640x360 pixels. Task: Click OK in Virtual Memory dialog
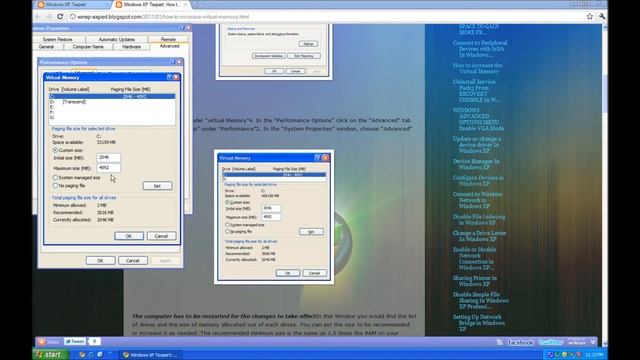(x=129, y=236)
